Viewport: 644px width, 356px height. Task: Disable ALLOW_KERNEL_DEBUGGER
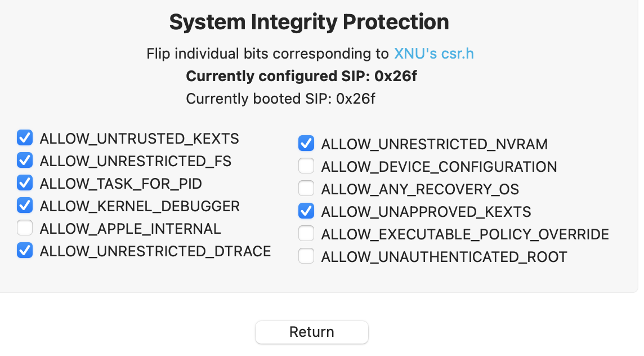(25, 206)
